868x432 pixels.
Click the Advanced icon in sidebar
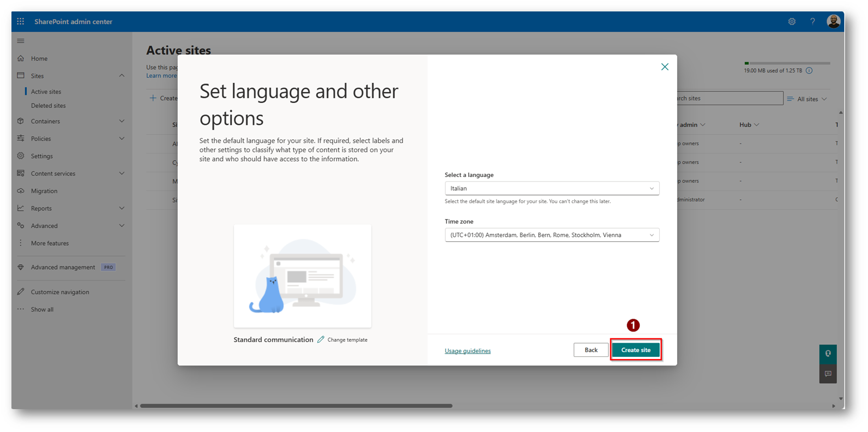coord(21,226)
